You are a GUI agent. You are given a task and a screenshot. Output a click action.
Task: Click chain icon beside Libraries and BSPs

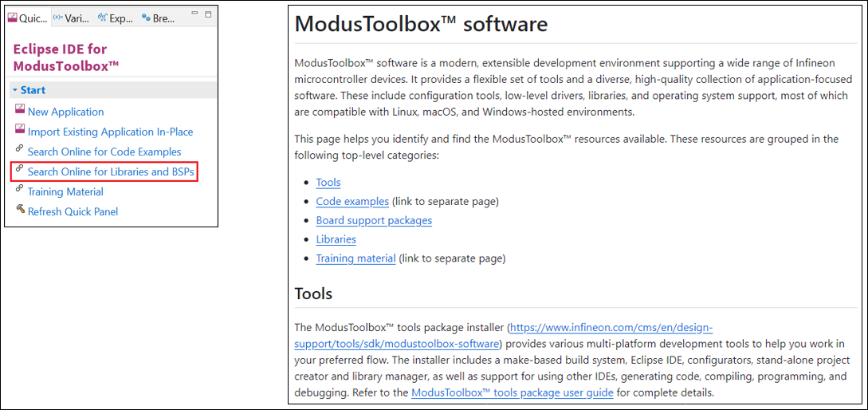pyautogui.click(x=20, y=168)
